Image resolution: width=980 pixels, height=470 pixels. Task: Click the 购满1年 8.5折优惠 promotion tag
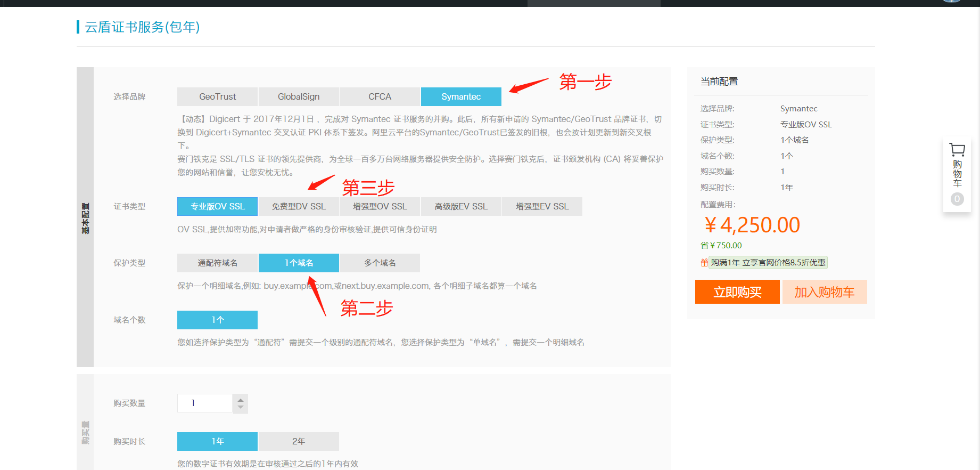(x=768, y=263)
